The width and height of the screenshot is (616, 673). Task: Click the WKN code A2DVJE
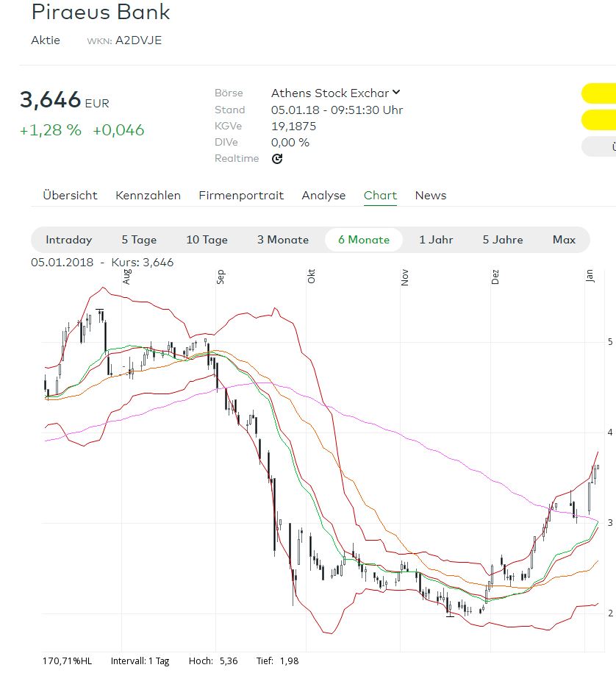[x=138, y=40]
